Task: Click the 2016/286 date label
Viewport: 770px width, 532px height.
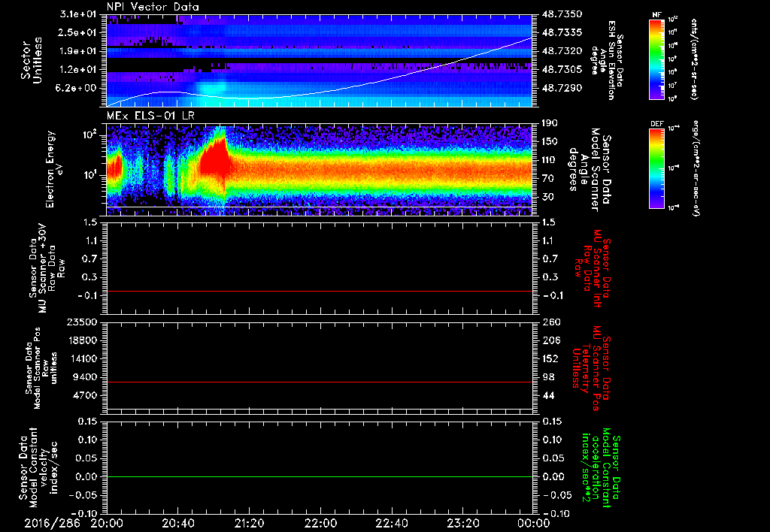Action: 51,523
